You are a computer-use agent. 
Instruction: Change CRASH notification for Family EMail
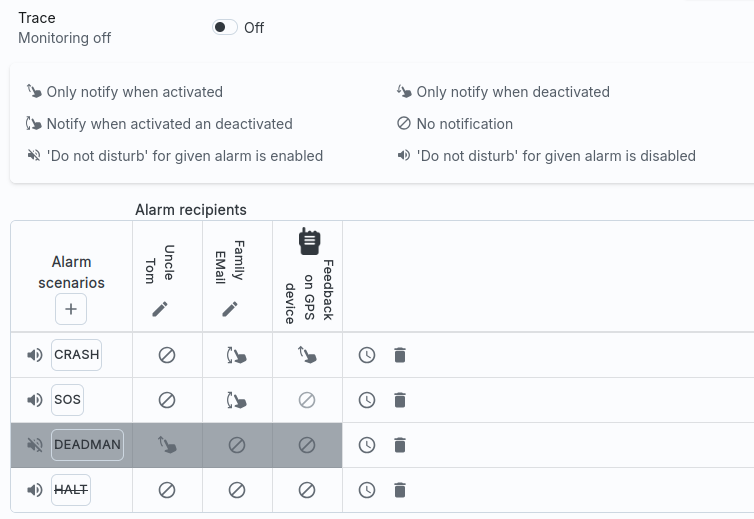tap(237, 355)
